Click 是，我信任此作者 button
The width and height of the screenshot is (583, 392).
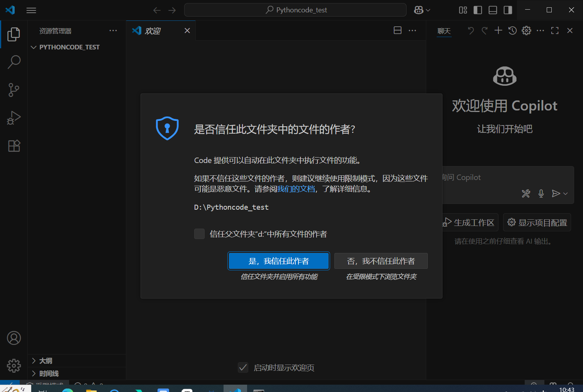pyautogui.click(x=279, y=261)
